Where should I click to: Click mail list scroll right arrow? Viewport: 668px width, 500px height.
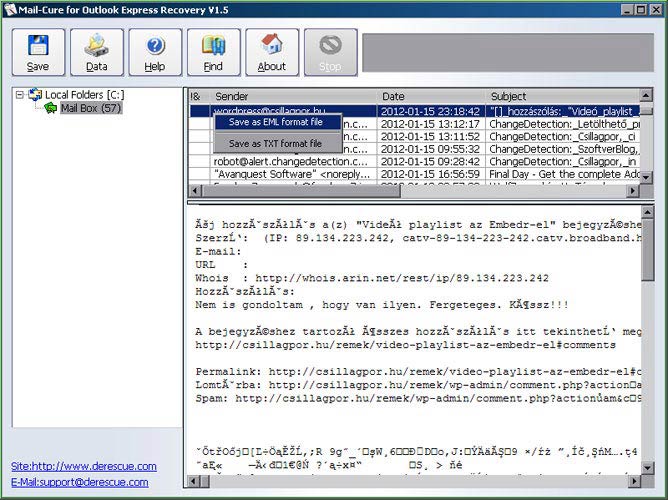(x=633, y=191)
